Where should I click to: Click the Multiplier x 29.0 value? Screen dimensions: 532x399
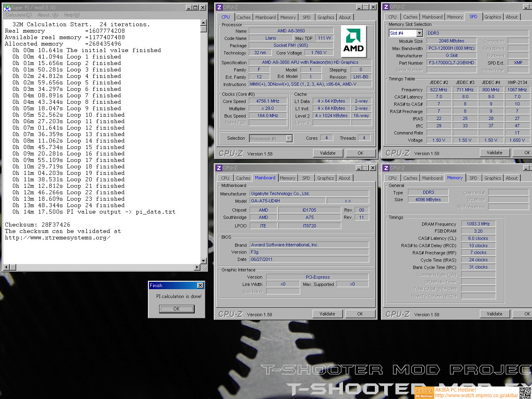(268, 109)
